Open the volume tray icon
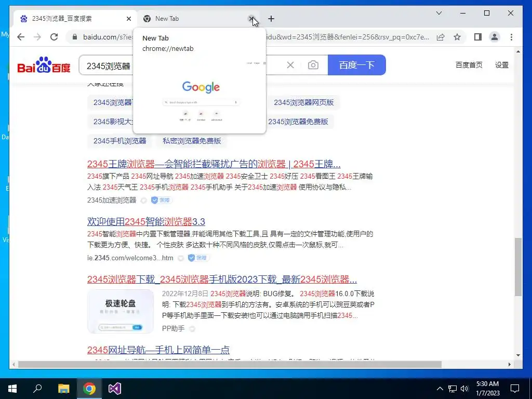Screen dimensions: 532x399 (464, 389)
